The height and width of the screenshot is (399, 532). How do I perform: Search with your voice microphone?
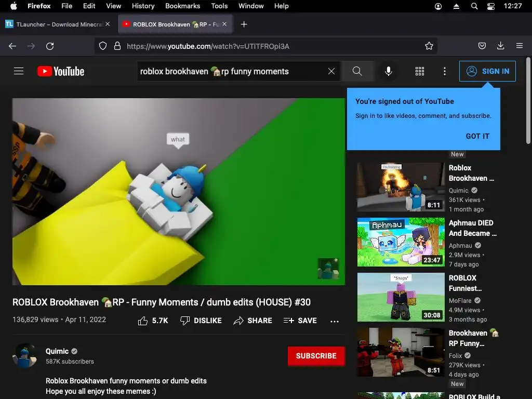[389, 71]
